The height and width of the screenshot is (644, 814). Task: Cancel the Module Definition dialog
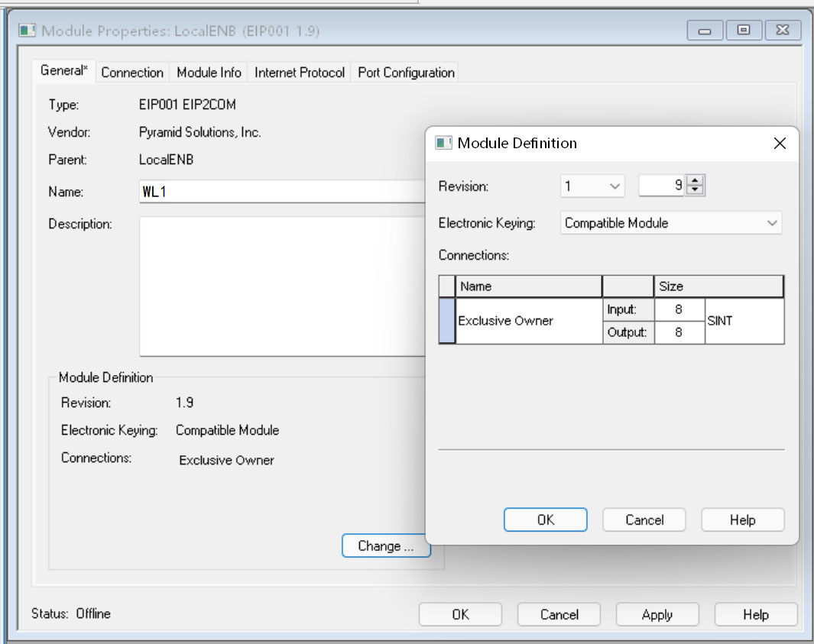point(644,519)
